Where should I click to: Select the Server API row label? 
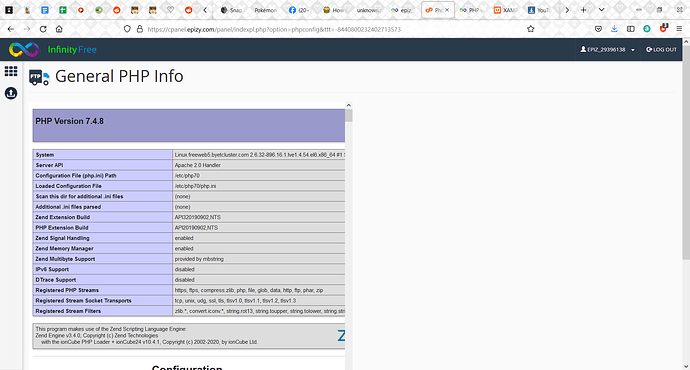[49, 165]
